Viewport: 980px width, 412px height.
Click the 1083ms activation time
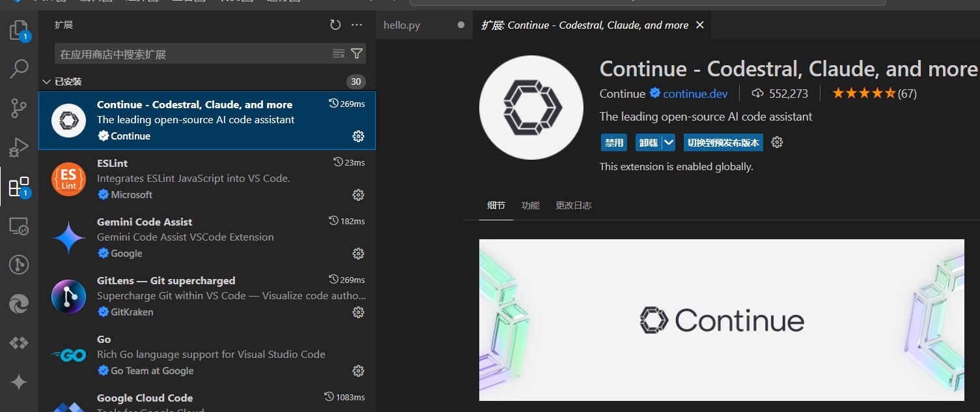[x=344, y=397]
